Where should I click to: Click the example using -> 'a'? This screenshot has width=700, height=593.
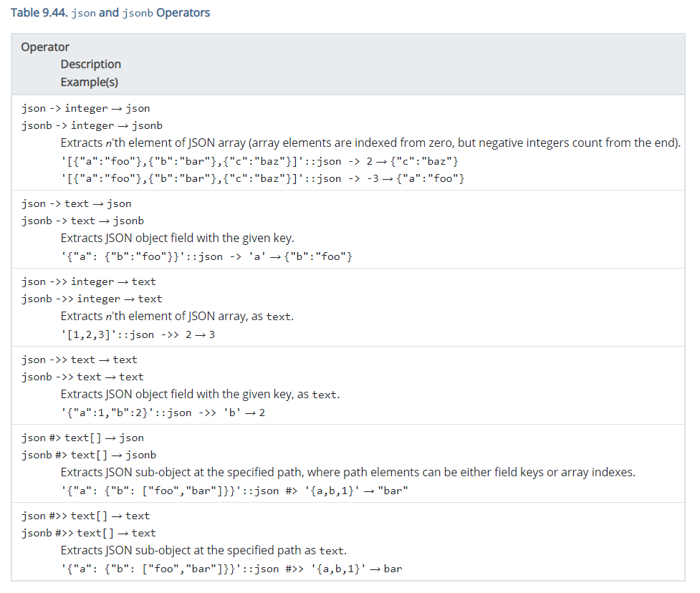click(207, 256)
